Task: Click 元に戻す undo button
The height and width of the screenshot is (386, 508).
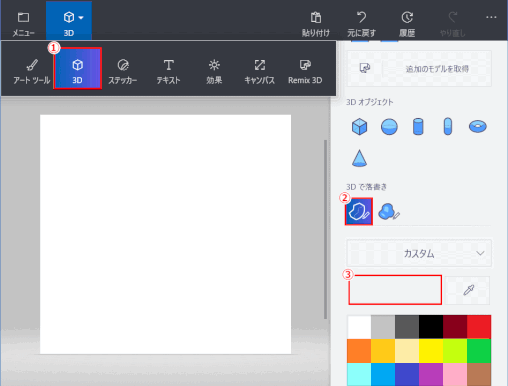Action: point(361,23)
